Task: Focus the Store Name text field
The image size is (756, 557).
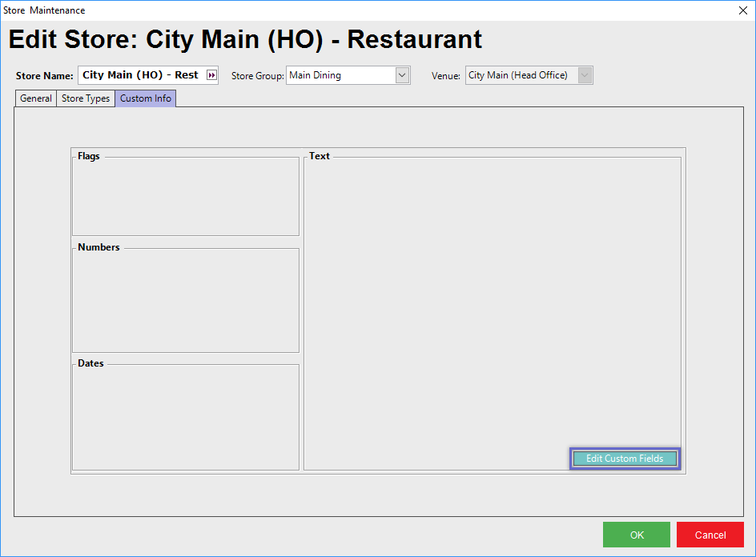Action: tap(141, 75)
